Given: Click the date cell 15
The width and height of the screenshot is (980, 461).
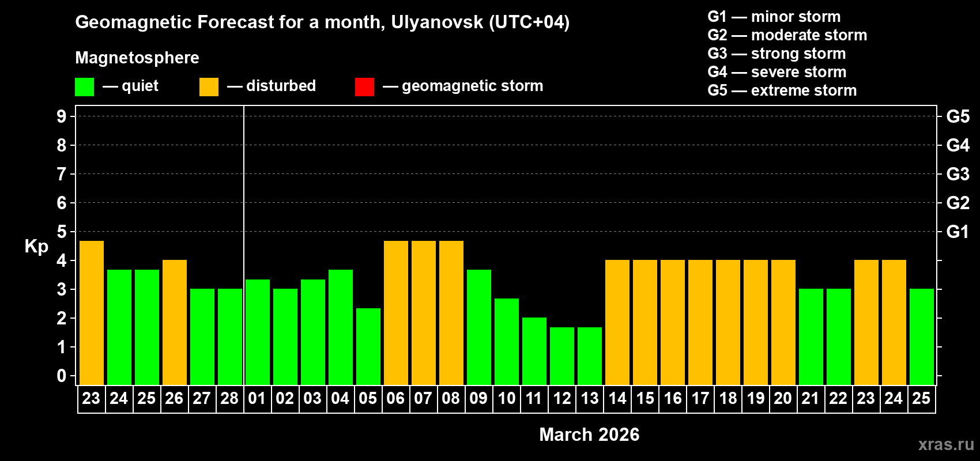Looking at the screenshot, I should [x=645, y=399].
